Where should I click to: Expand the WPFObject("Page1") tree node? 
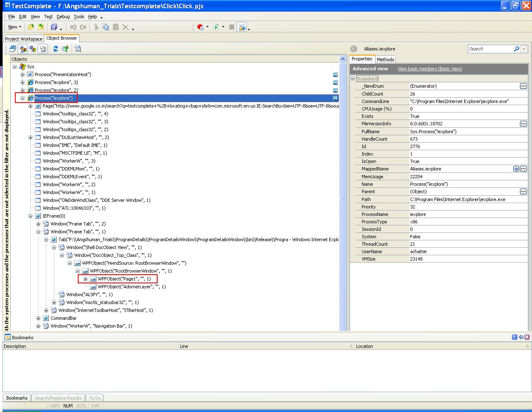(85, 279)
